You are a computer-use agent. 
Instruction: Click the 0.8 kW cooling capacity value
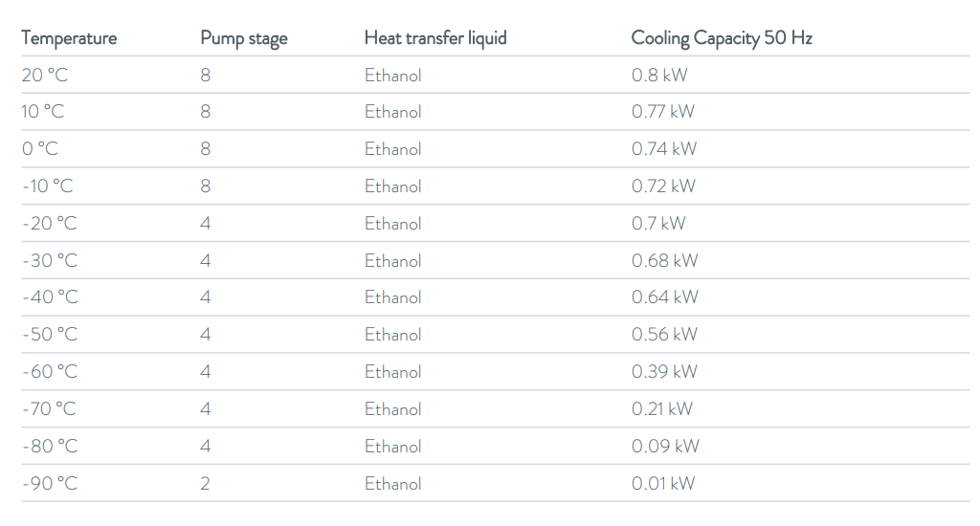tap(658, 75)
